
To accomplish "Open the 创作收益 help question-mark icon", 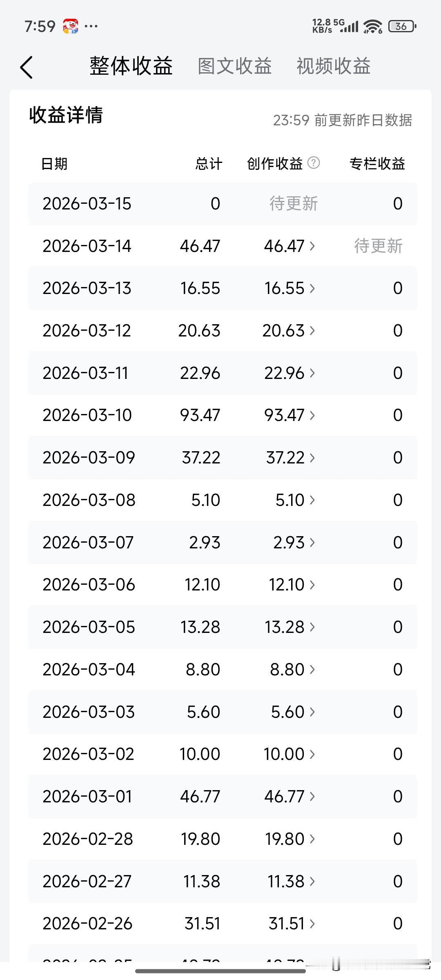I will (313, 163).
